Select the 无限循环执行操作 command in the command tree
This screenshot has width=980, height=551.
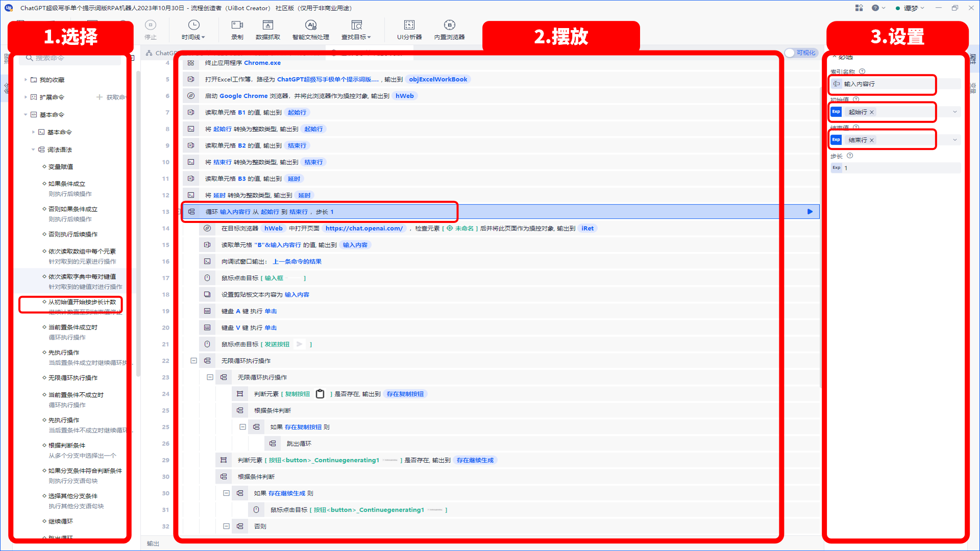(73, 378)
